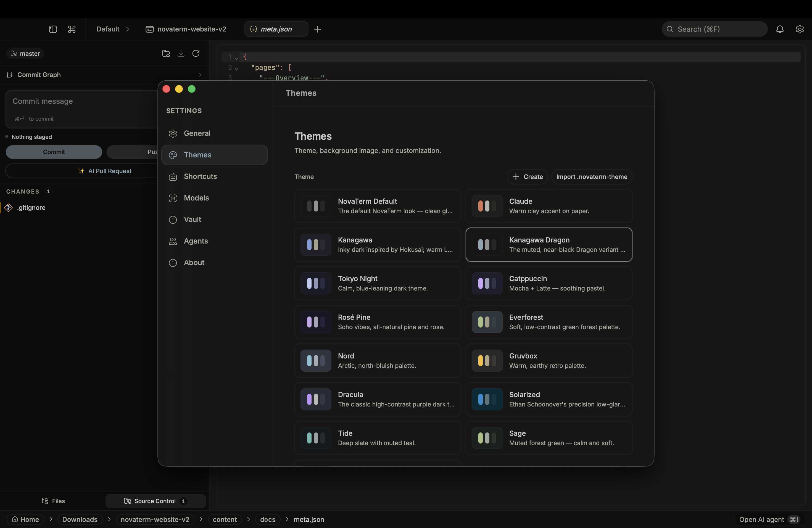The width and height of the screenshot is (812, 528).
Task: Click the search magnifier icon
Action: tap(670, 29)
